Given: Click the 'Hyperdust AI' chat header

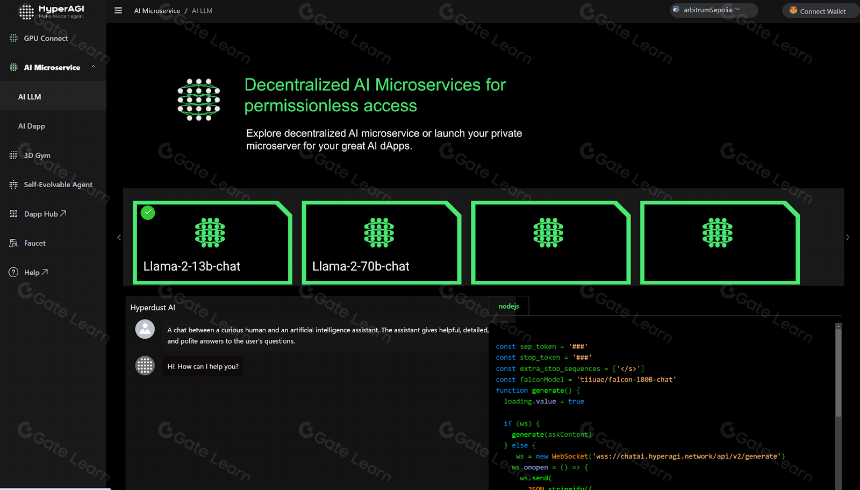Looking at the screenshot, I should pos(152,307).
